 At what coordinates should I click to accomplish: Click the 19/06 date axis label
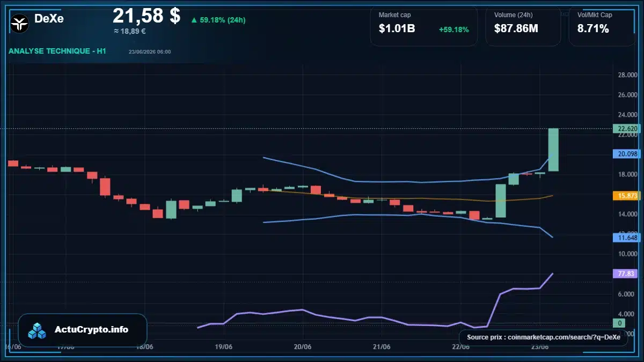224,347
